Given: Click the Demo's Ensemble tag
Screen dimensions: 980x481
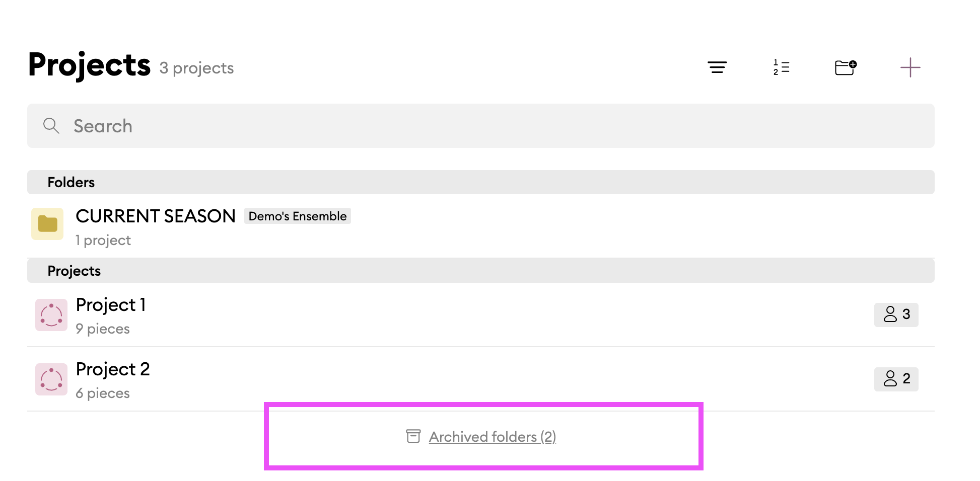Looking at the screenshot, I should coord(297,216).
